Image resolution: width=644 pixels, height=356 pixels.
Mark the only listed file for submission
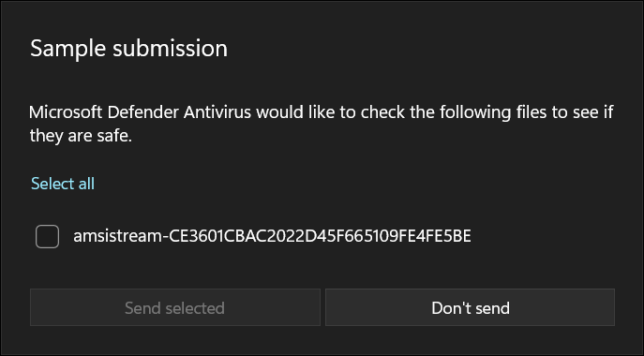(47, 236)
